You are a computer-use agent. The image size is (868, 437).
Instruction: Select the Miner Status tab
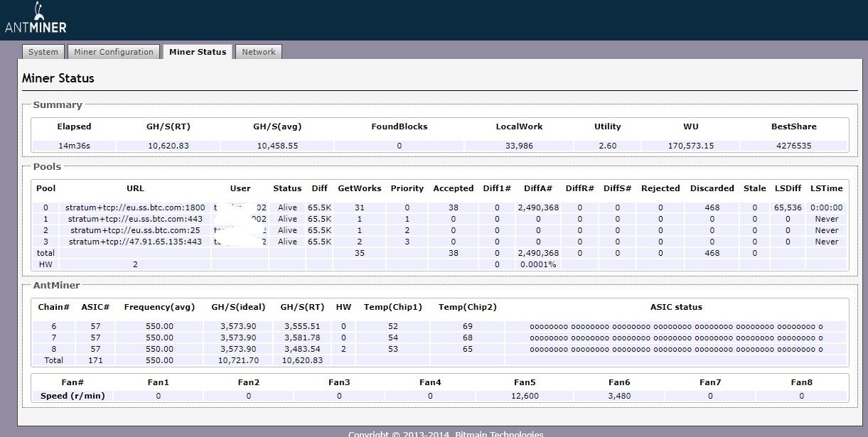(198, 52)
